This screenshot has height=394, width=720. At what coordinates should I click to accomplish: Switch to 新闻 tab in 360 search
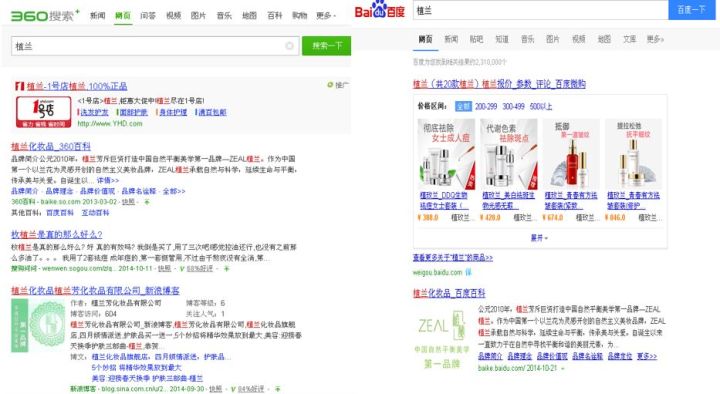pyautogui.click(x=97, y=16)
